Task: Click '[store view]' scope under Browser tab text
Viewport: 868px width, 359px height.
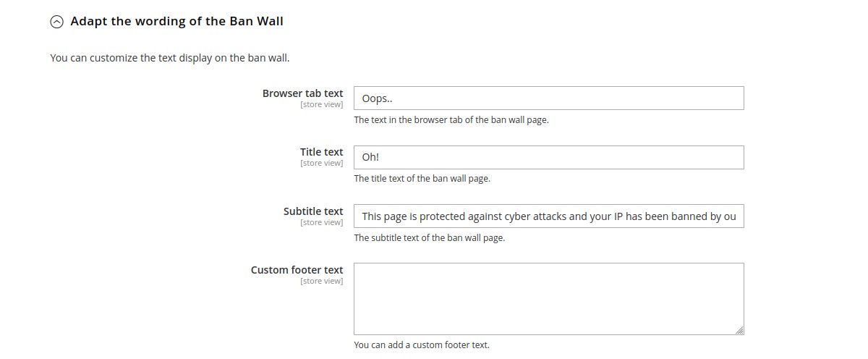Action: [x=321, y=105]
